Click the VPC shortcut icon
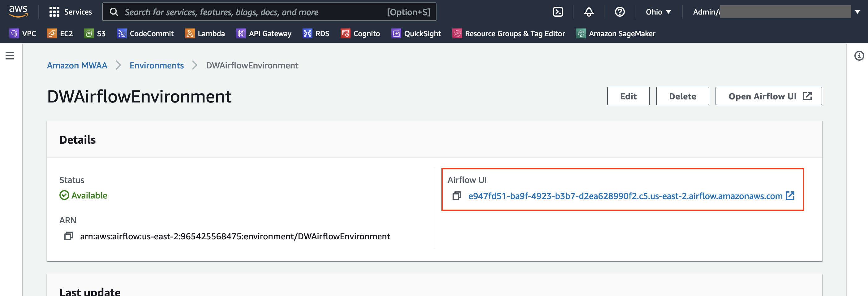The image size is (868, 296). 14,33
